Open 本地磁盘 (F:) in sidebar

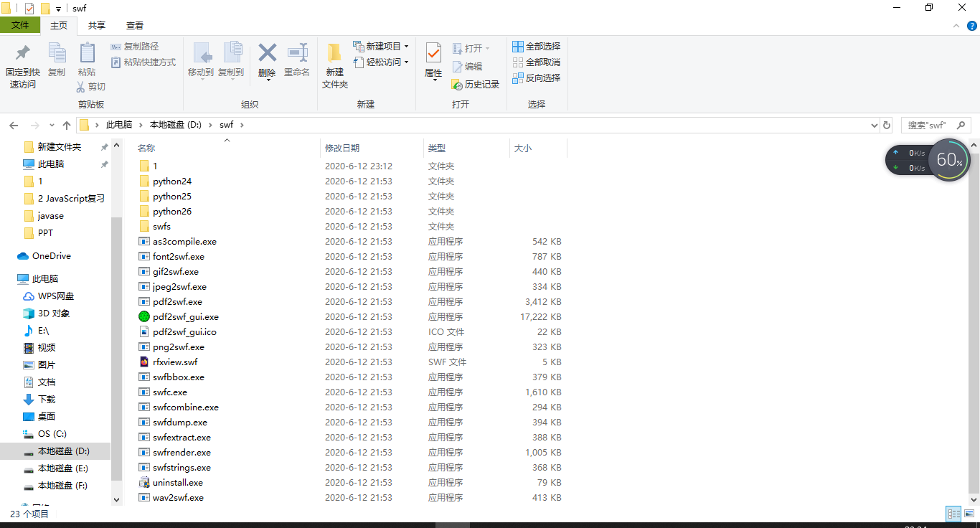(x=62, y=486)
